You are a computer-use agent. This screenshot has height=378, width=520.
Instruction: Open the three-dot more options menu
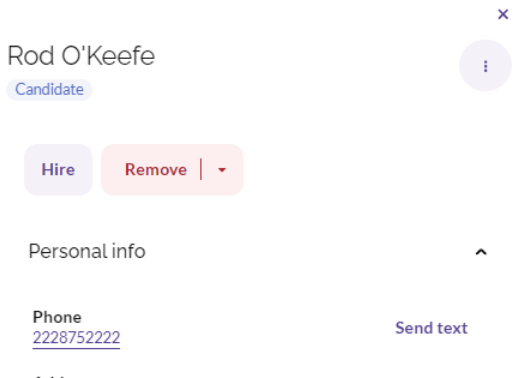pyautogui.click(x=485, y=66)
